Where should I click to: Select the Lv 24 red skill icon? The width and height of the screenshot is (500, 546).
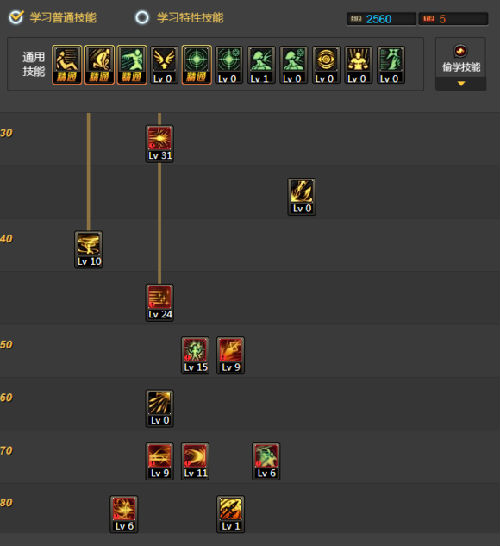point(159,303)
